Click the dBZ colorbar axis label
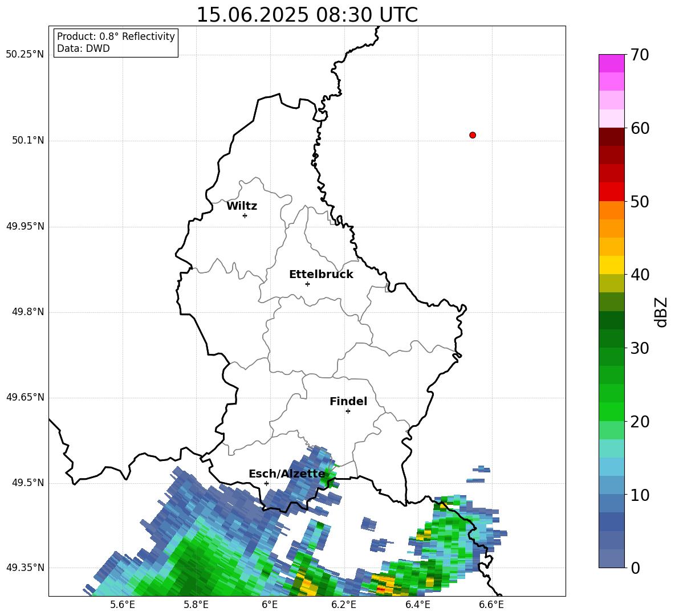The image size is (675, 616). 662,312
